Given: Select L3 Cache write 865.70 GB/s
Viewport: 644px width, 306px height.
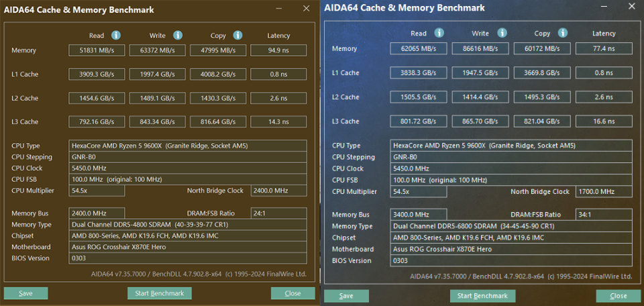Looking at the screenshot, I should [480, 121].
